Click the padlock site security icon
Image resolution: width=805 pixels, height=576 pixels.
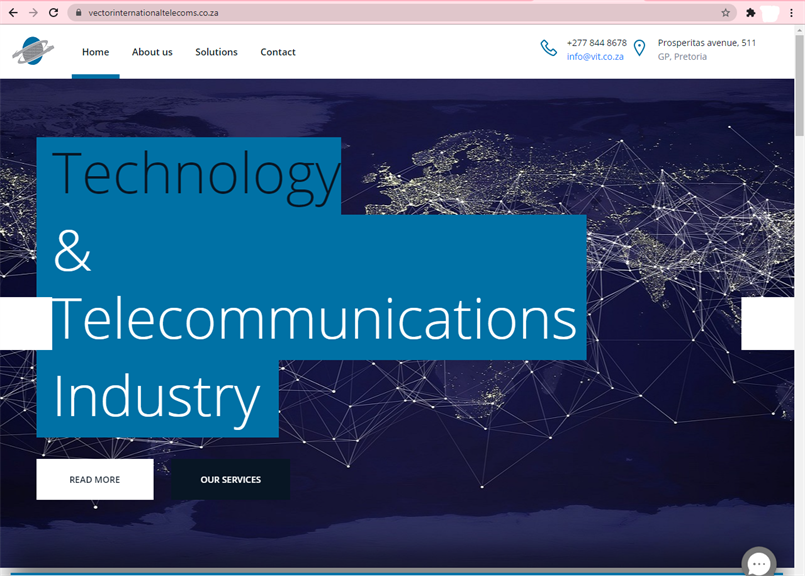79,12
